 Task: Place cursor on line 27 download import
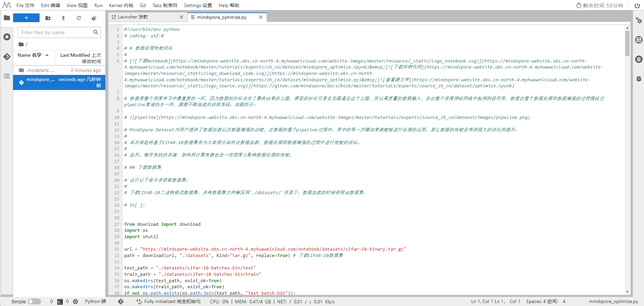[162, 224]
